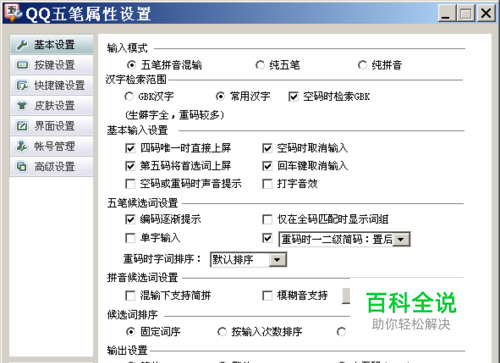
Task: Open the 默认排序 dropdown
Action: (x=248, y=260)
